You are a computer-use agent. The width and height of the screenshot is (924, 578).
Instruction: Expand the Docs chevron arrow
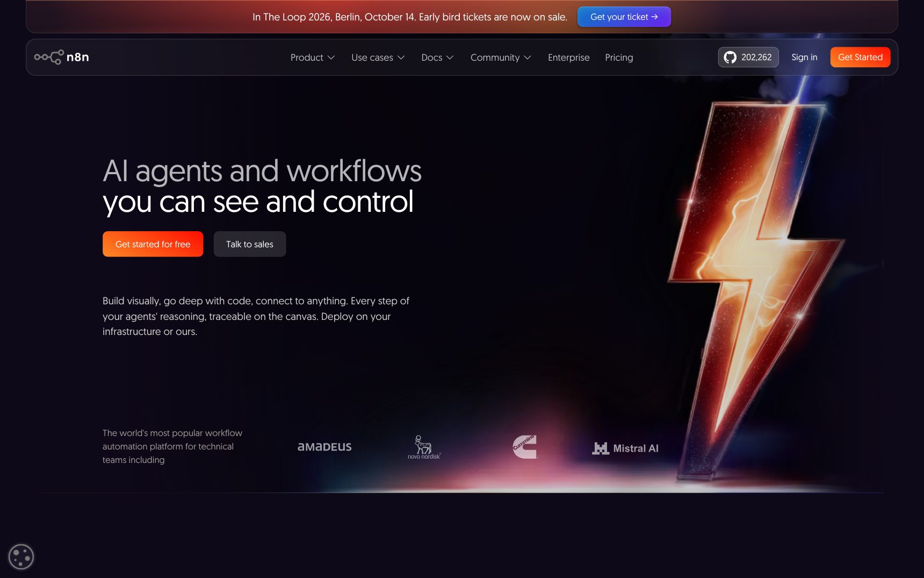coord(450,58)
